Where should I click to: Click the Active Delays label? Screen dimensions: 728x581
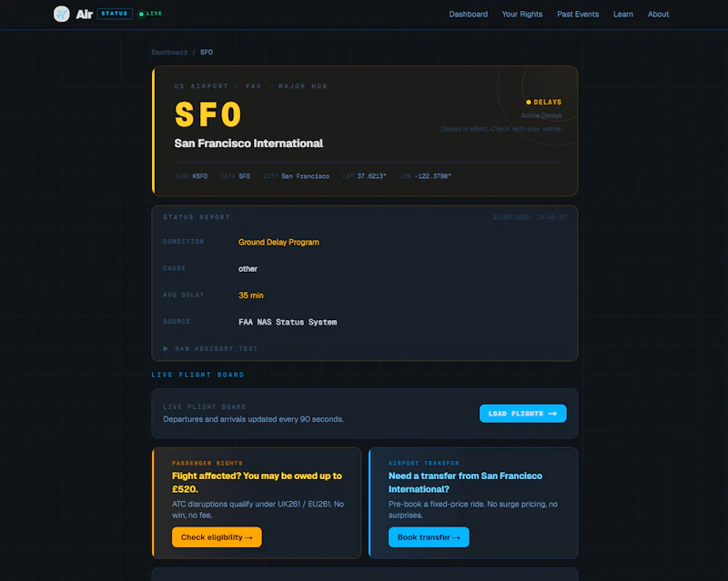[x=541, y=115]
